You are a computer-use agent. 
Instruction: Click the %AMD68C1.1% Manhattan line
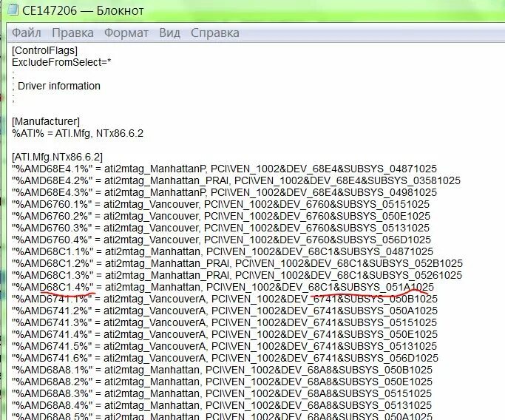pos(223,251)
